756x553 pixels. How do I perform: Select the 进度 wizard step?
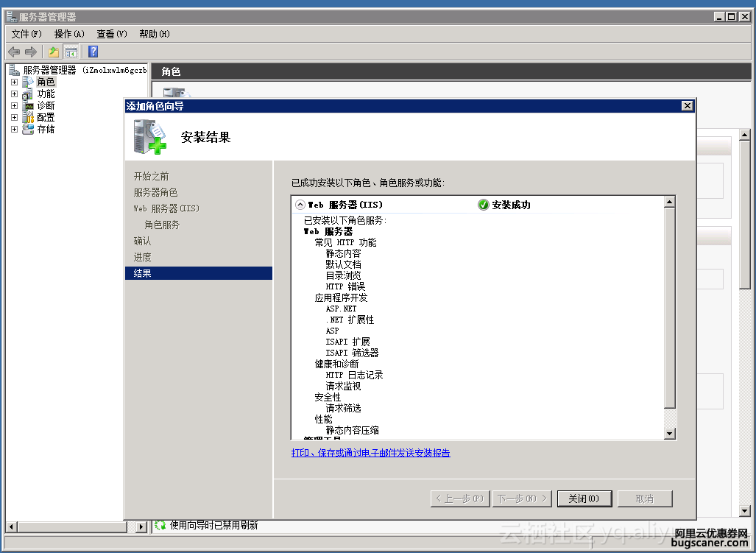pos(142,257)
